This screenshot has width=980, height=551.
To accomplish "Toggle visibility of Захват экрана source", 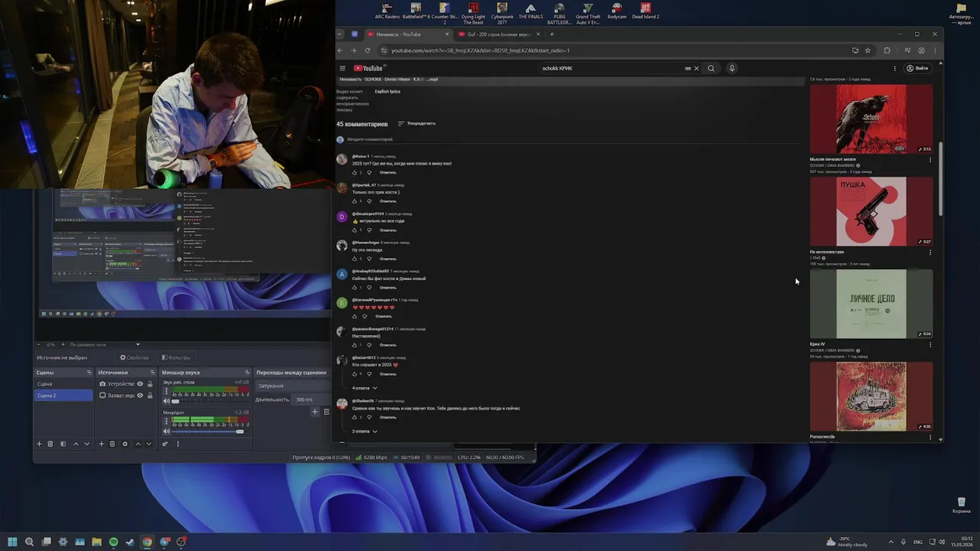I will pos(140,396).
